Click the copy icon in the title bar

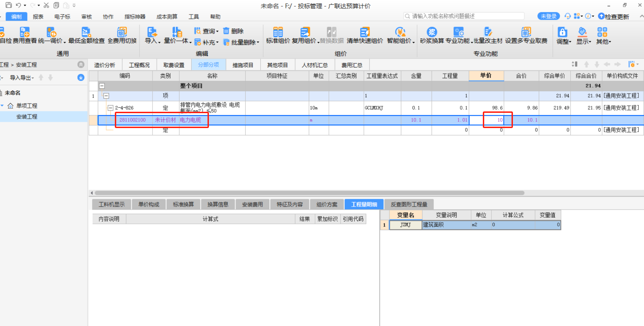coord(56,5)
